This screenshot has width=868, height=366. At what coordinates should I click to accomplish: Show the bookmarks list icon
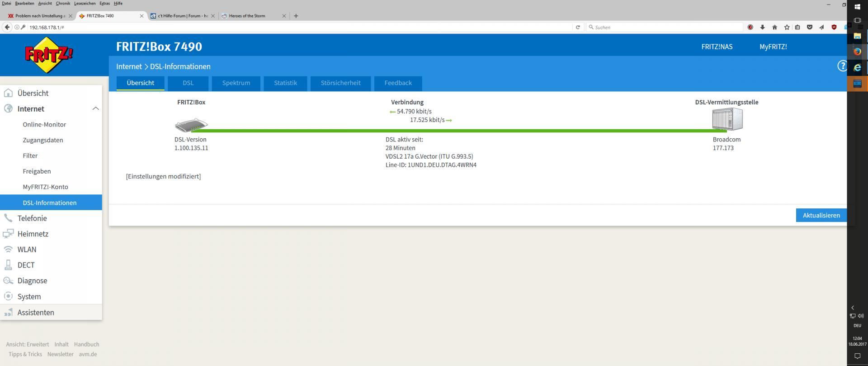coord(797,27)
